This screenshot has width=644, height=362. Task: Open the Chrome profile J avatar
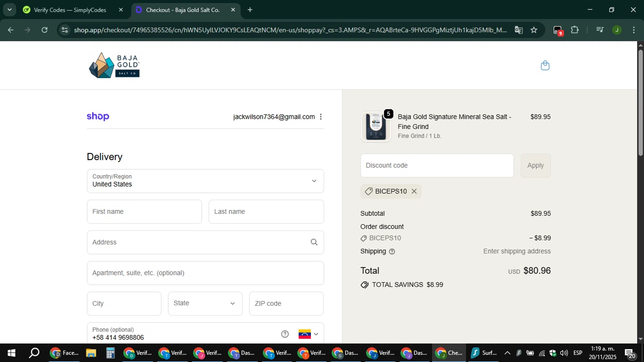point(617,30)
